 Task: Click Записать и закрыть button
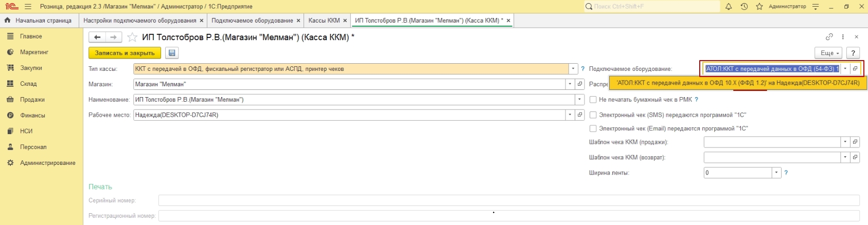[125, 53]
